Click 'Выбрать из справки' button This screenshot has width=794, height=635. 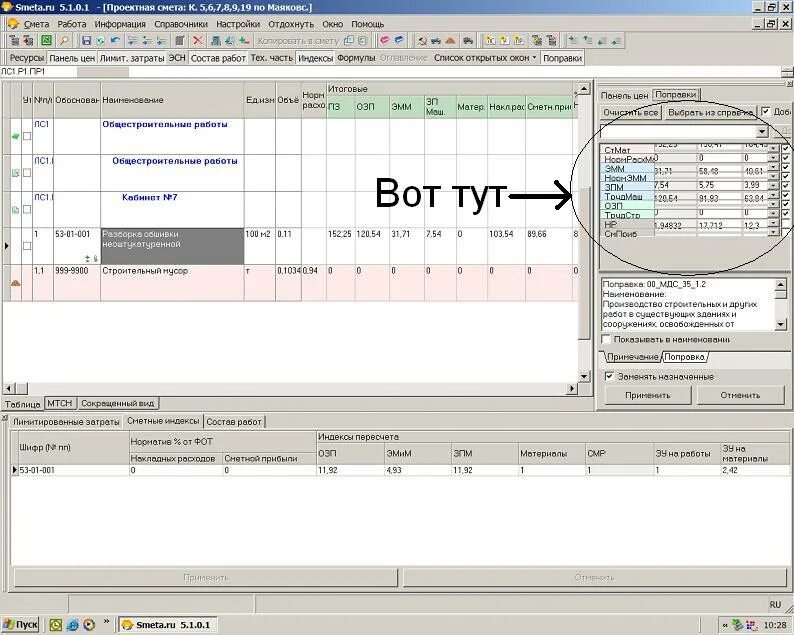pos(710,112)
